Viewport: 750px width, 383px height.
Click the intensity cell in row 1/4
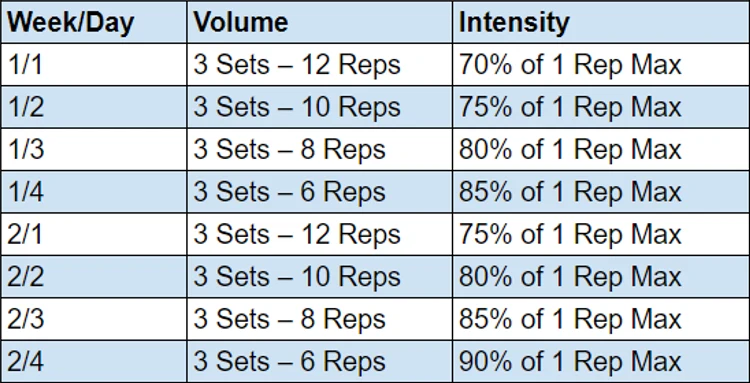[x=601, y=192]
